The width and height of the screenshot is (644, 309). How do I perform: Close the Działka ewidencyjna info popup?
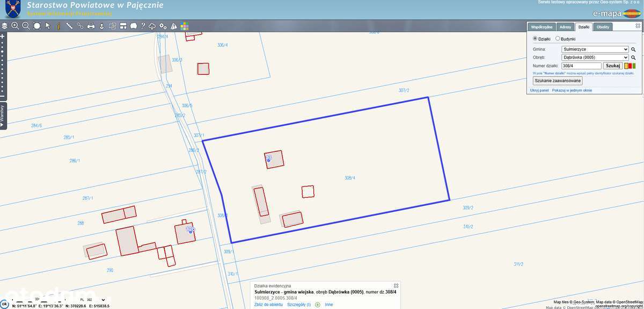396,285
